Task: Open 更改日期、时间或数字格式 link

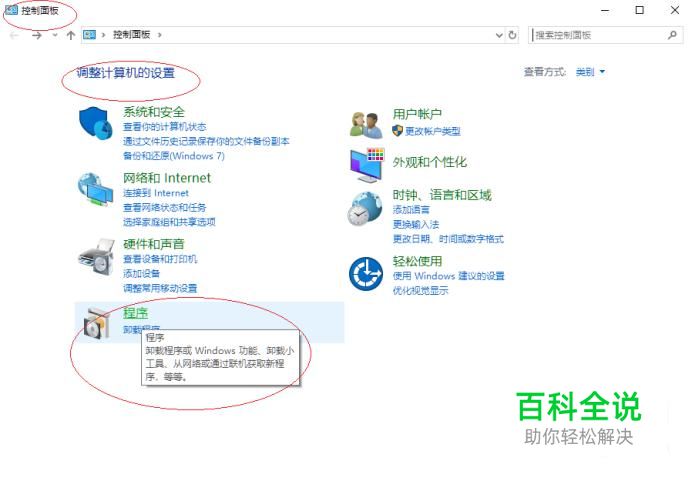Action: [448, 239]
